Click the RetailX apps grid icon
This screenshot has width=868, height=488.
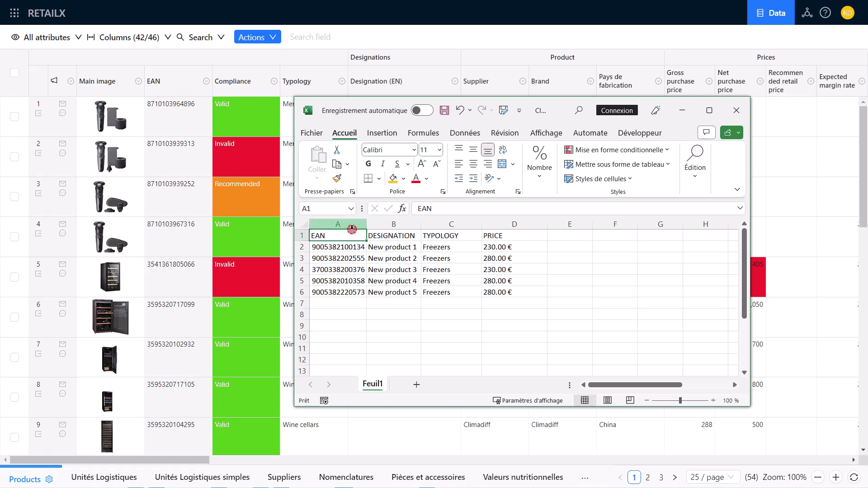tap(14, 13)
